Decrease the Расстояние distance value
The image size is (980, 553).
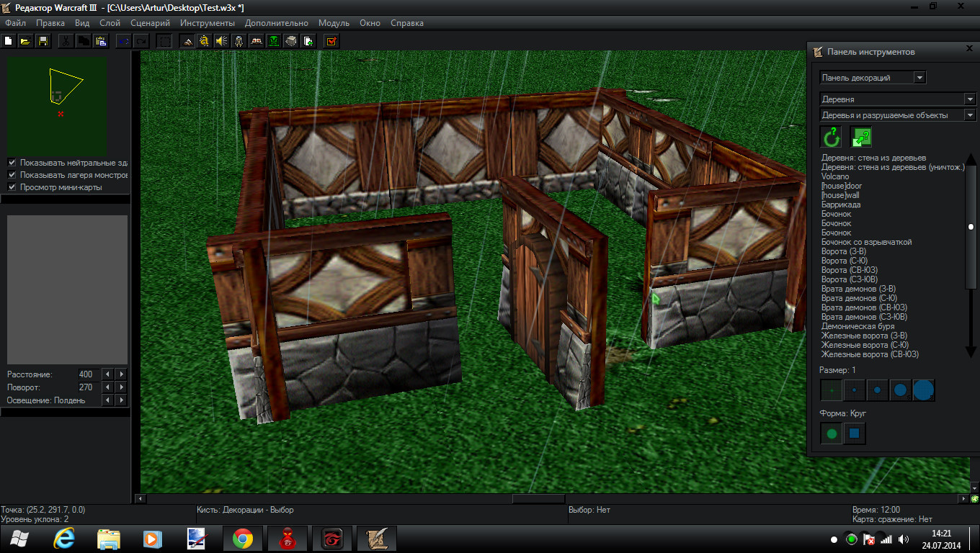(107, 374)
